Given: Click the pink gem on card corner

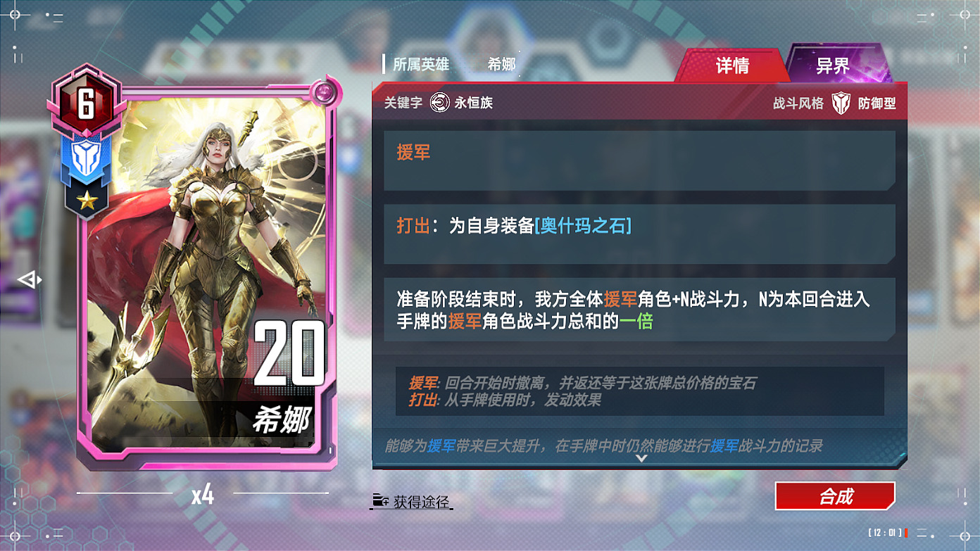Looking at the screenshot, I should coord(323,91).
